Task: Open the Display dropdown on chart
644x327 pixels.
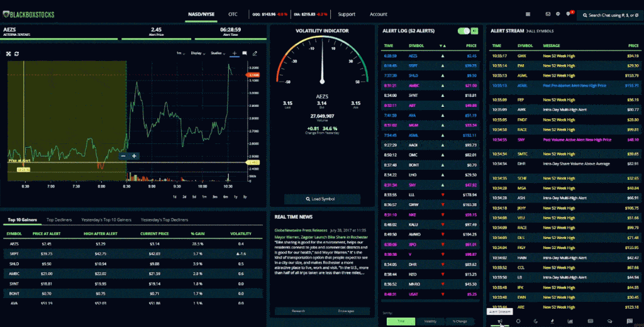Action: [198, 53]
